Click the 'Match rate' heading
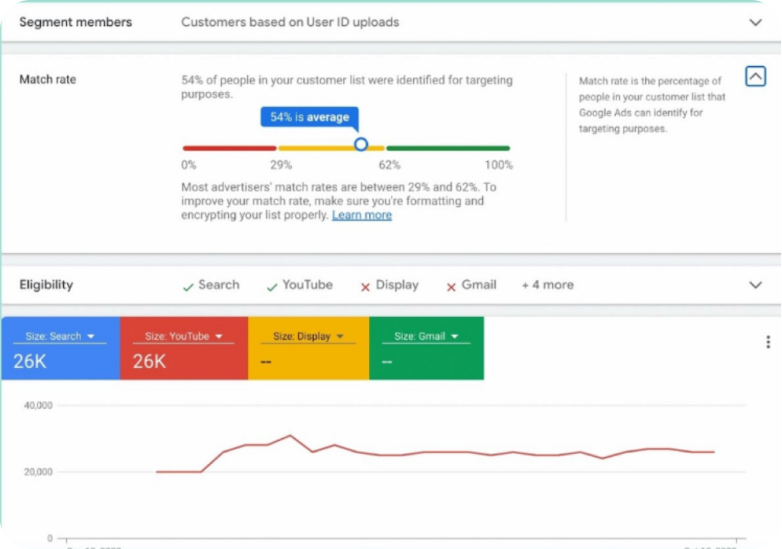This screenshot has height=549, width=782. click(48, 79)
